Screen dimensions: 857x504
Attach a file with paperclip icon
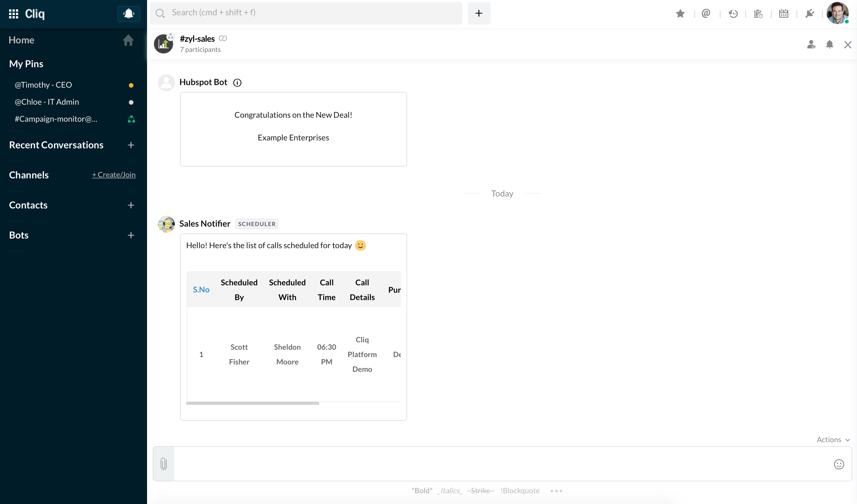pos(164,464)
